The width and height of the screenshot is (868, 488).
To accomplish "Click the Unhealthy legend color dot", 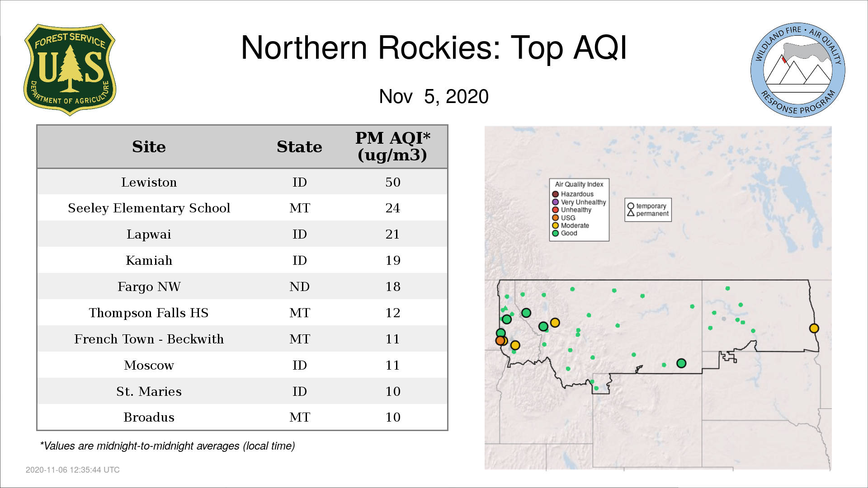I will tap(556, 210).
